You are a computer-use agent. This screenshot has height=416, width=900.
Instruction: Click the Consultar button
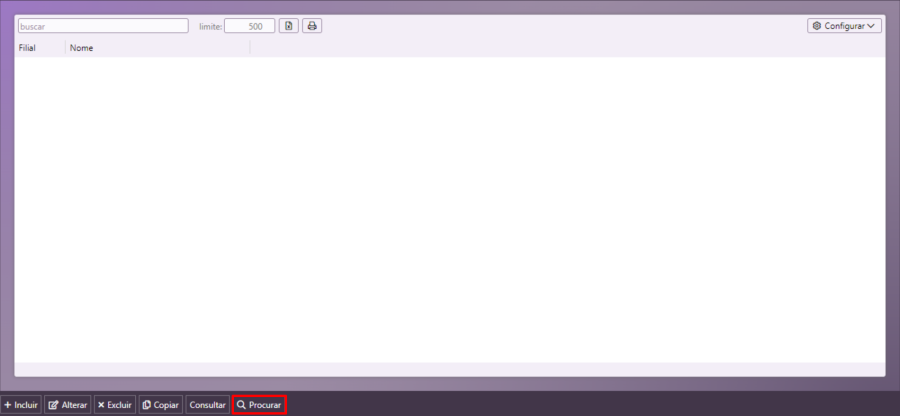tap(207, 405)
